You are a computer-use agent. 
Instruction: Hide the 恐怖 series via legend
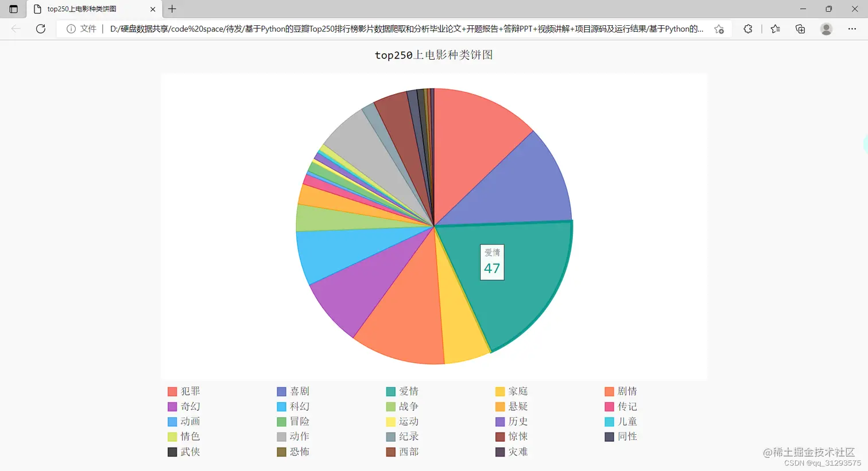(293, 451)
